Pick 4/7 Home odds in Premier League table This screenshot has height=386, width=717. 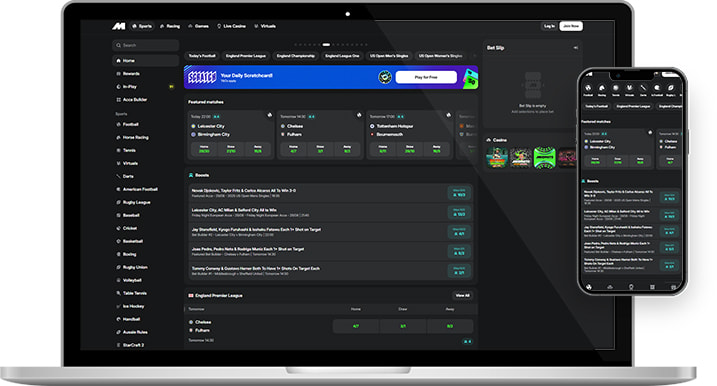tap(356, 326)
